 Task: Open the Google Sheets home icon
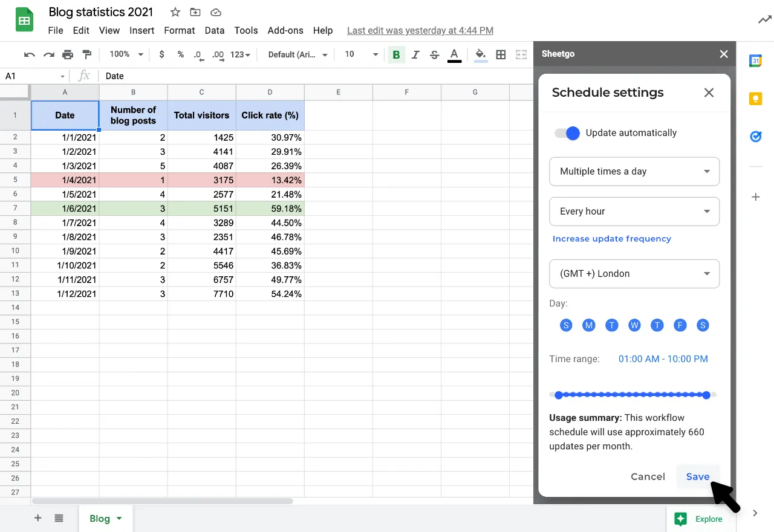click(24, 21)
